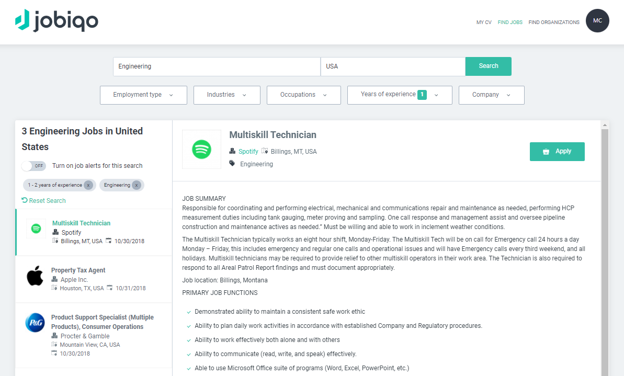Click the Years of experience count badge

[422, 95]
